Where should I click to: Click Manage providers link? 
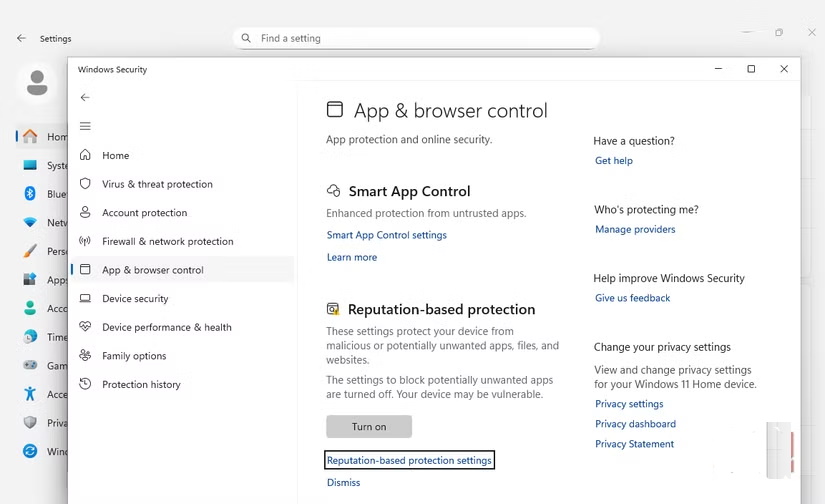coord(635,229)
